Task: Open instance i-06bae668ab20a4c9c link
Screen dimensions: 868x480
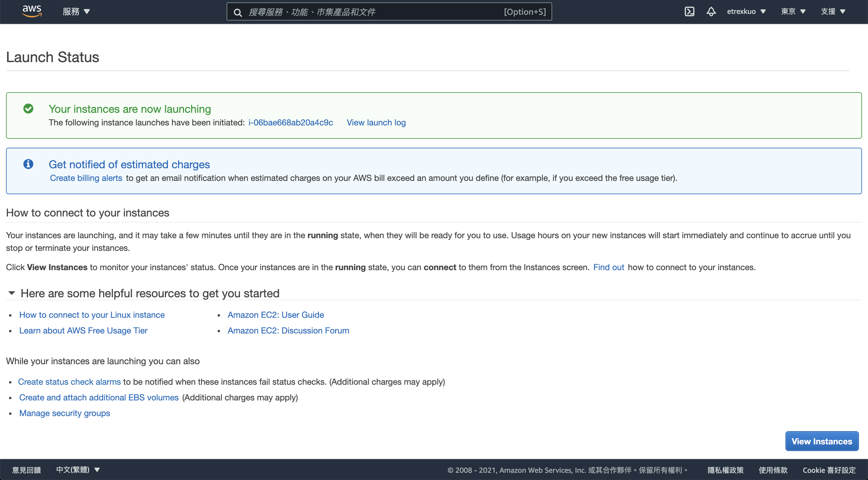Action: pyautogui.click(x=291, y=122)
